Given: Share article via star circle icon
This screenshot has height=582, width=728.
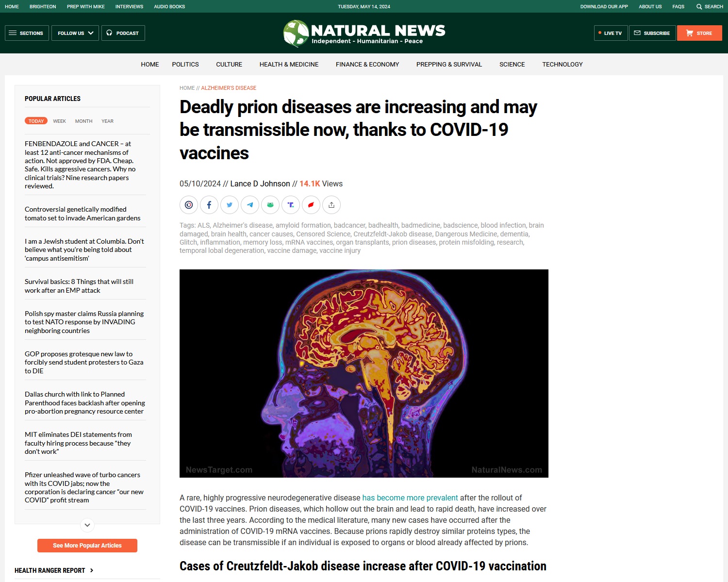Looking at the screenshot, I should [189, 205].
